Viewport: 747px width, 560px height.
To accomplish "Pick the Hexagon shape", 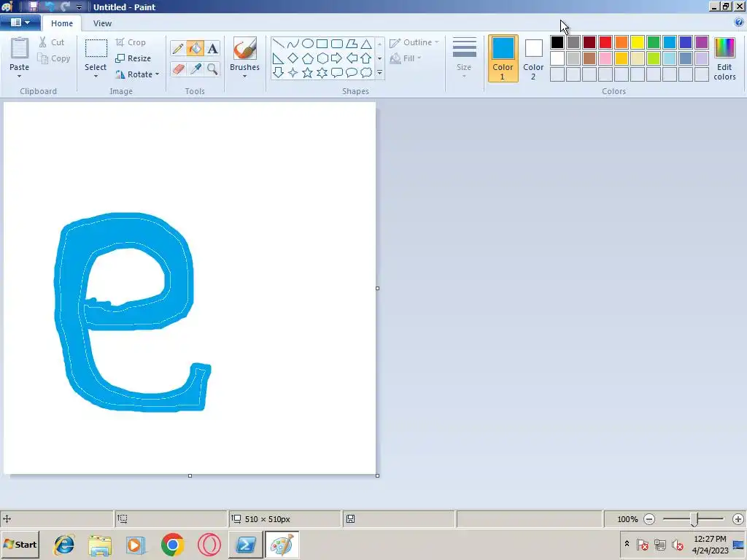I will 322,58.
